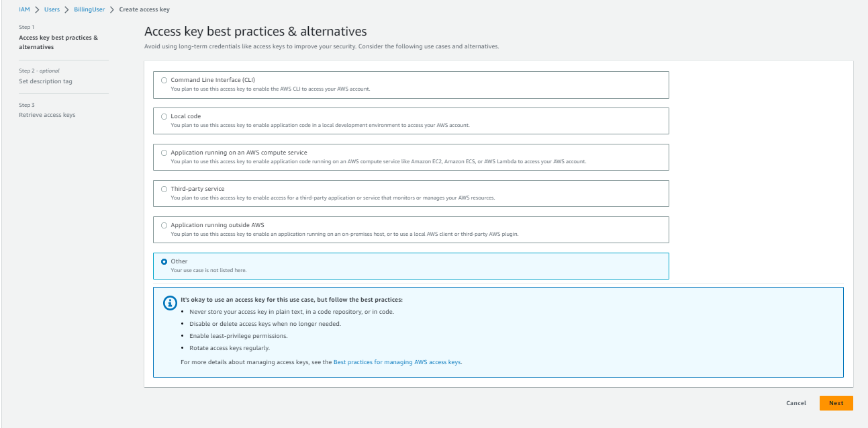Screen dimensions: 868x428
Task: Click the breadcrumb chevron after IAM
Action: click(x=36, y=9)
